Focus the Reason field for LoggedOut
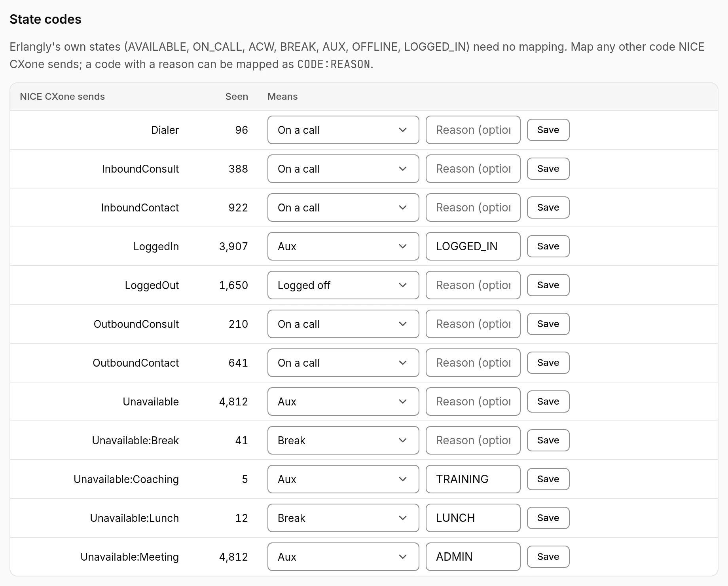Viewport: 728px width, 586px height. pos(473,285)
